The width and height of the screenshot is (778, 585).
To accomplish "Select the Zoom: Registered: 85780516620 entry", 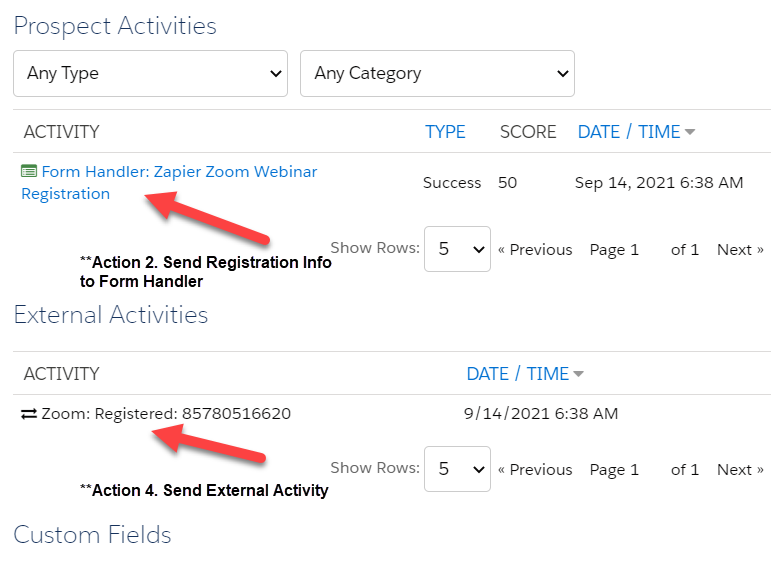I will [166, 413].
